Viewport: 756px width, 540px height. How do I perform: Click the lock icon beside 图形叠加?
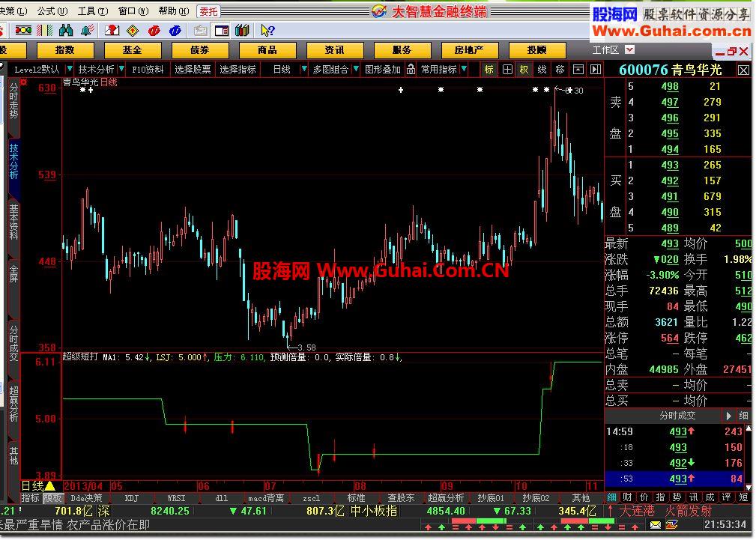[x=411, y=69]
